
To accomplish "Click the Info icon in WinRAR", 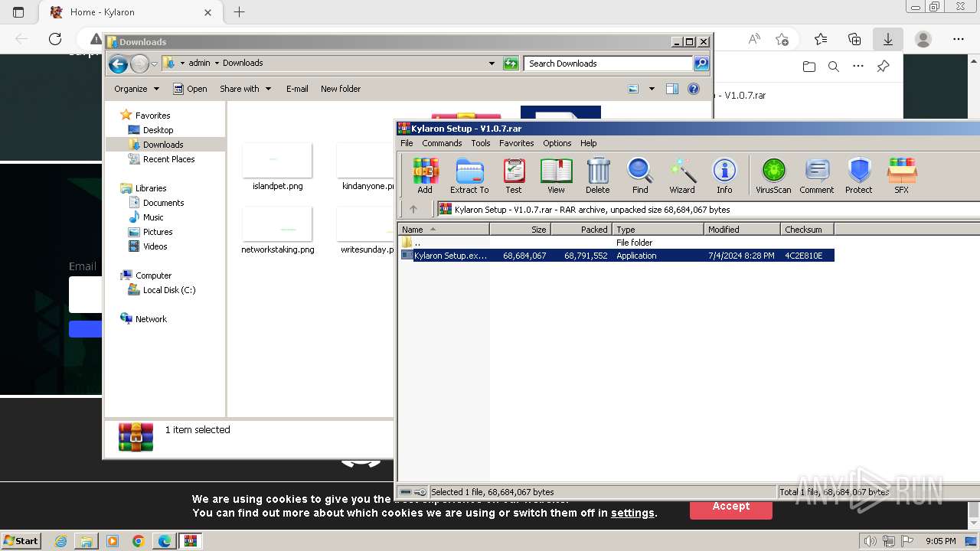I will point(724,175).
